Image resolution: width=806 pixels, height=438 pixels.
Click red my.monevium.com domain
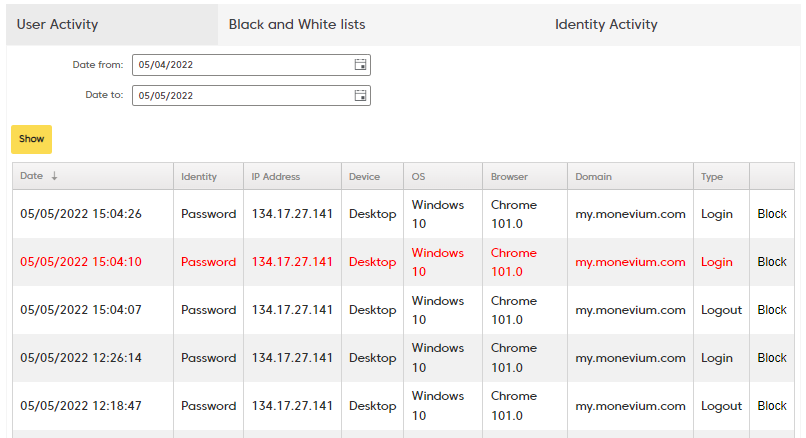[x=630, y=262]
